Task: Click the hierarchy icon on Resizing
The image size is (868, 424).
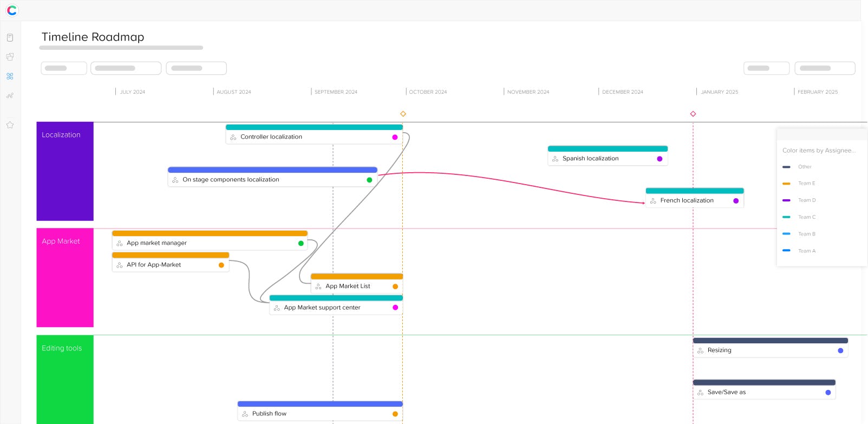Action: (700, 351)
